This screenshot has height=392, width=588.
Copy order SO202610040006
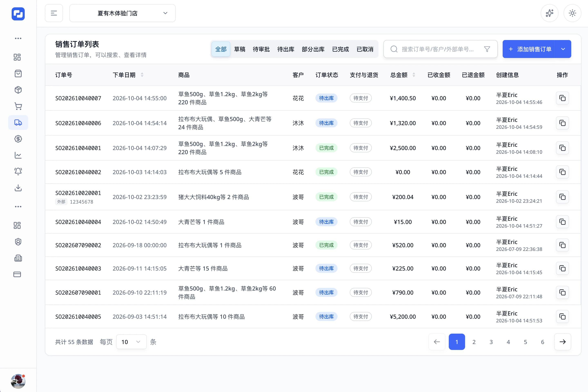pos(562,123)
